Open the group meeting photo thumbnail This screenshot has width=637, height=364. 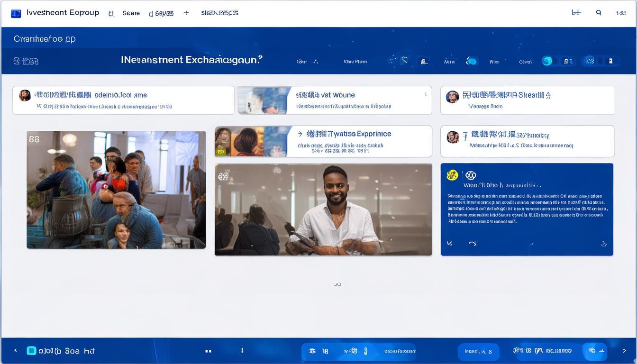click(116, 190)
